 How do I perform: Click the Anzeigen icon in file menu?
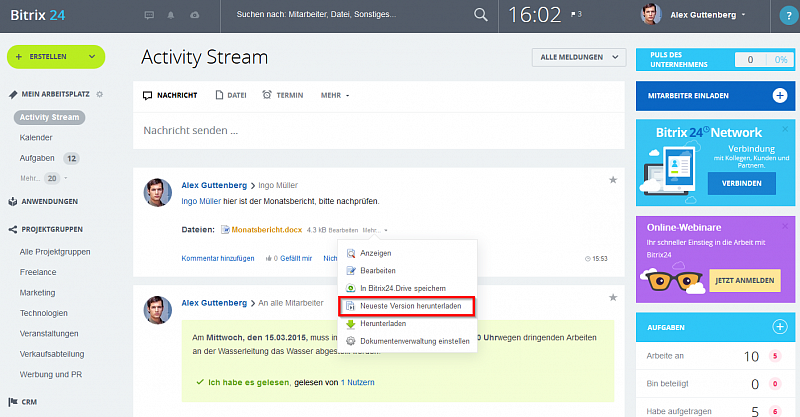click(351, 253)
